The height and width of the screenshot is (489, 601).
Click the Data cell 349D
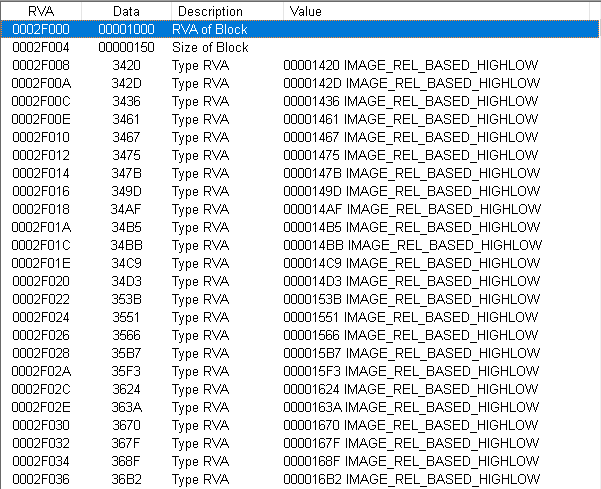pyautogui.click(x=126, y=192)
